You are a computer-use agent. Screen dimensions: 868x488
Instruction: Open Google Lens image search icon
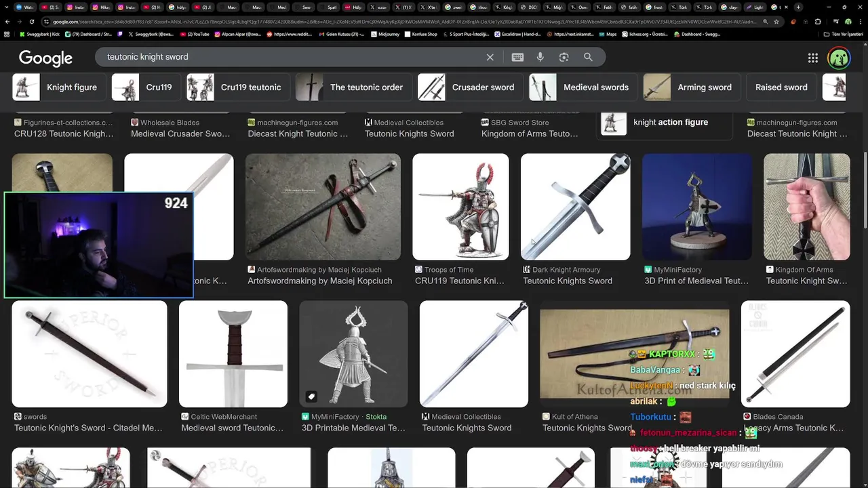564,58
